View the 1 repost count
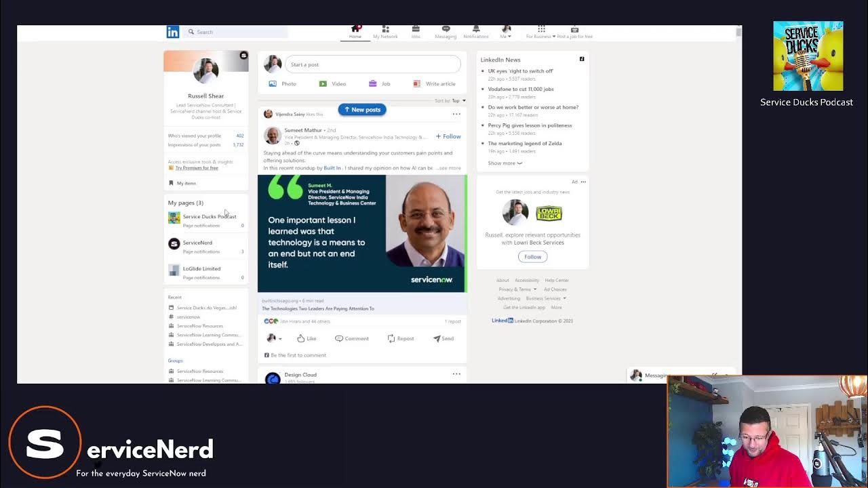Image resolution: width=868 pixels, height=488 pixels. [x=453, y=321]
